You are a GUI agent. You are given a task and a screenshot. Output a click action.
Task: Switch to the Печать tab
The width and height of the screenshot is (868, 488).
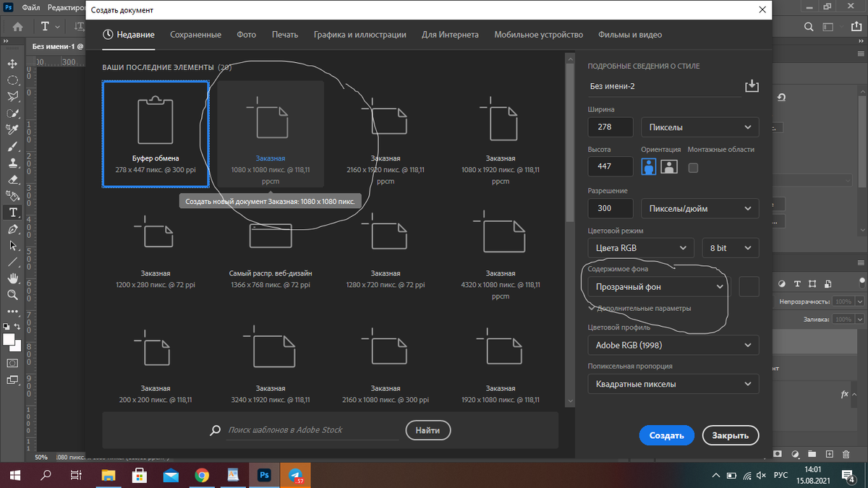(285, 35)
